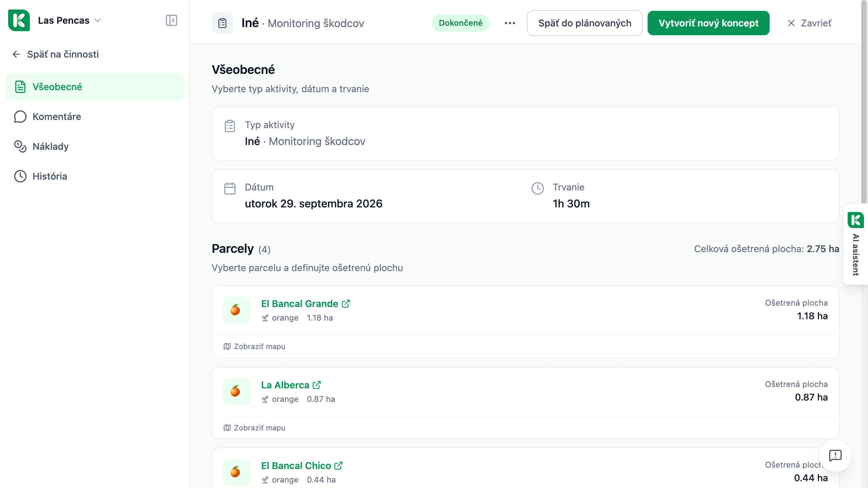Click the Dátum calendar icon
Screen dimensions: 868x488
click(x=230, y=188)
